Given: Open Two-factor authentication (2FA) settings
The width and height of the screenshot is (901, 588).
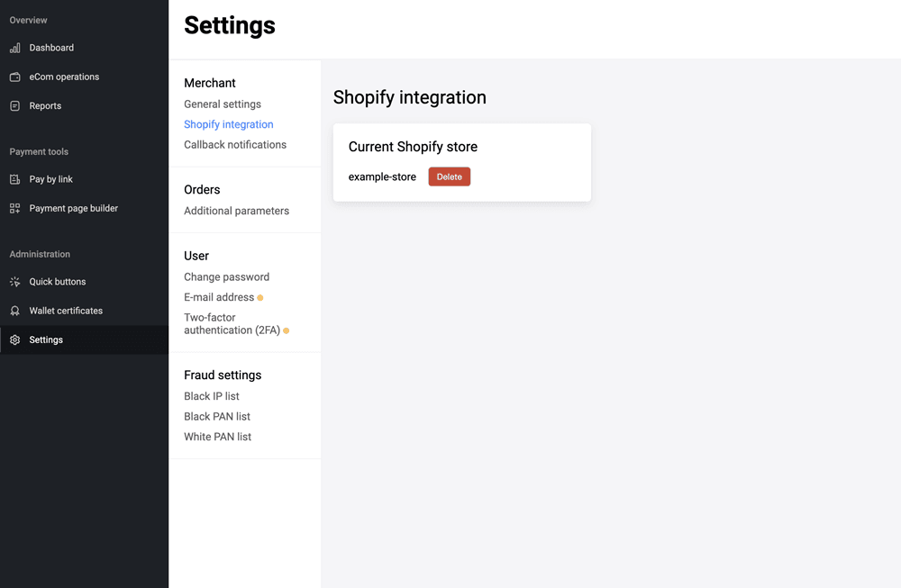Looking at the screenshot, I should 232,324.
